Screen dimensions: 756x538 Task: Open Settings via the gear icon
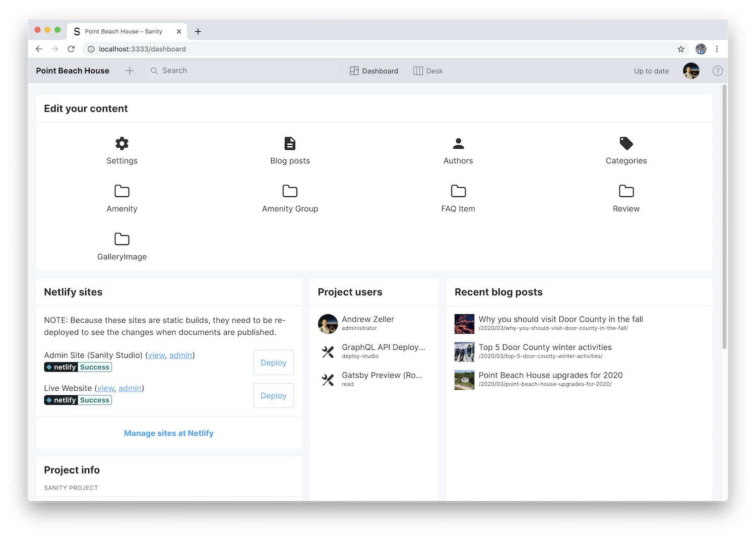click(122, 143)
